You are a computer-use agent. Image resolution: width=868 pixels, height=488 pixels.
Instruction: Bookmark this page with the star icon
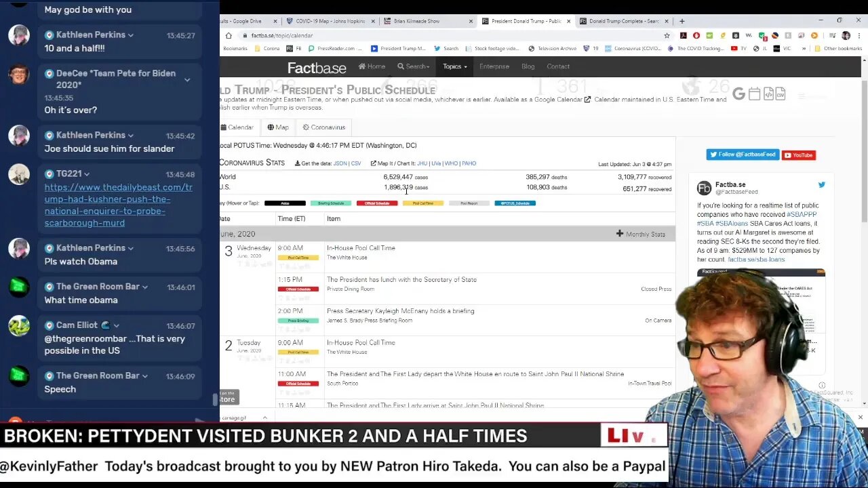pos(667,35)
